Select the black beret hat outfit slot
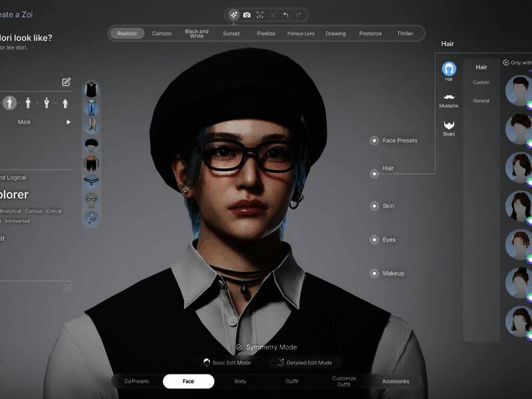Viewport: 532px width, 399px height. tap(91, 144)
